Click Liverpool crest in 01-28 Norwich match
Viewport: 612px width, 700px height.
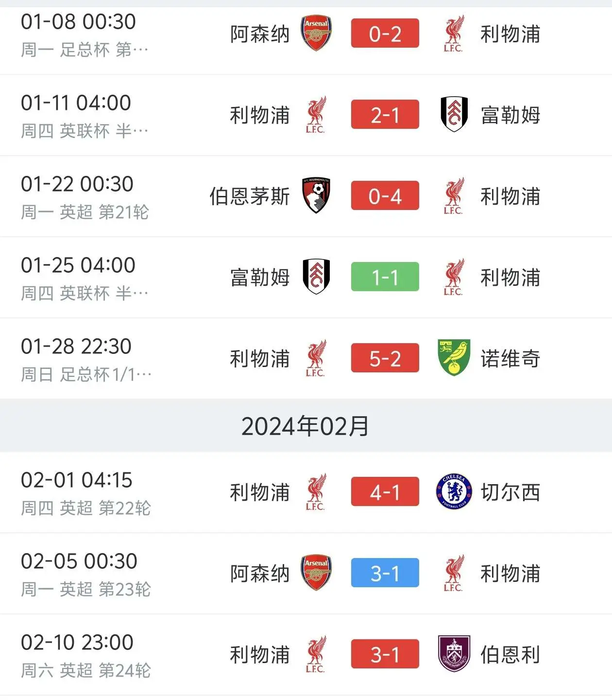pos(316,359)
